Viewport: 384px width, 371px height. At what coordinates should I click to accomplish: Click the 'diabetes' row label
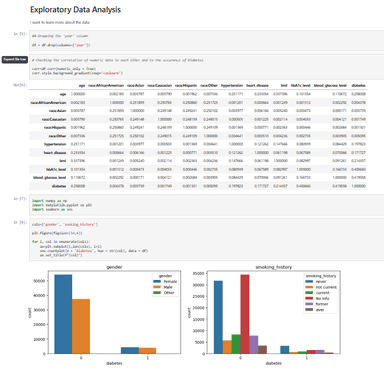pyautogui.click(x=59, y=186)
